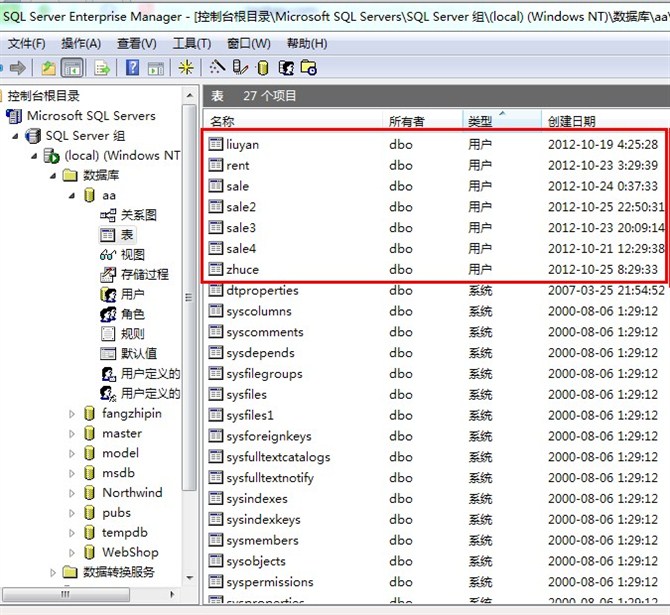
Task: Open the 查看(V) menu
Action: (x=137, y=44)
